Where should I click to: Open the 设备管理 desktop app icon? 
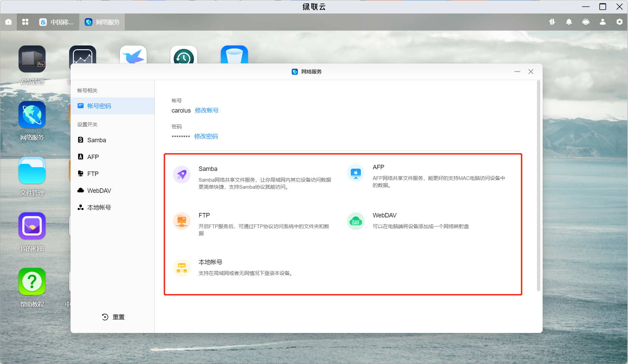[x=32, y=59]
